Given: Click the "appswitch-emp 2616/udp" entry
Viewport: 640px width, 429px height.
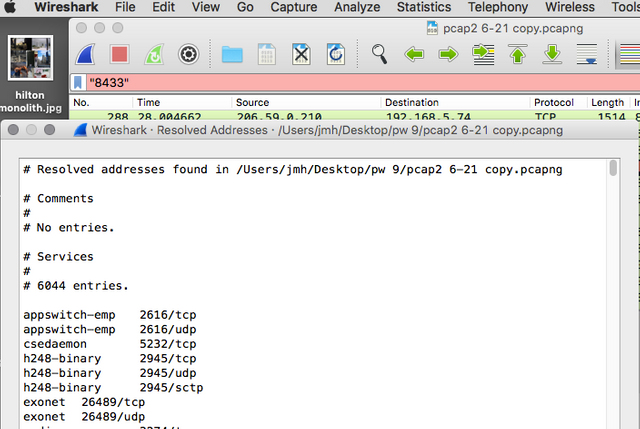Looking at the screenshot, I should pyautogui.click(x=110, y=329).
